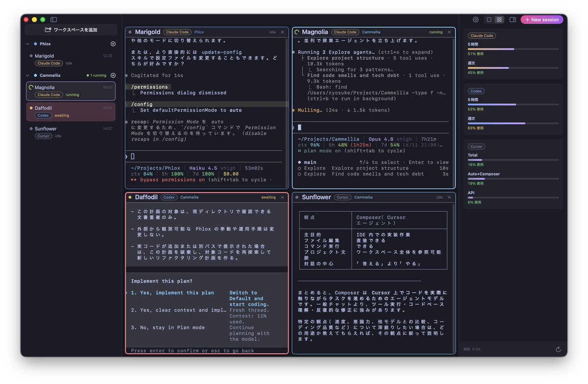Click Claude Code tag in usage panel

pyautogui.click(x=482, y=36)
